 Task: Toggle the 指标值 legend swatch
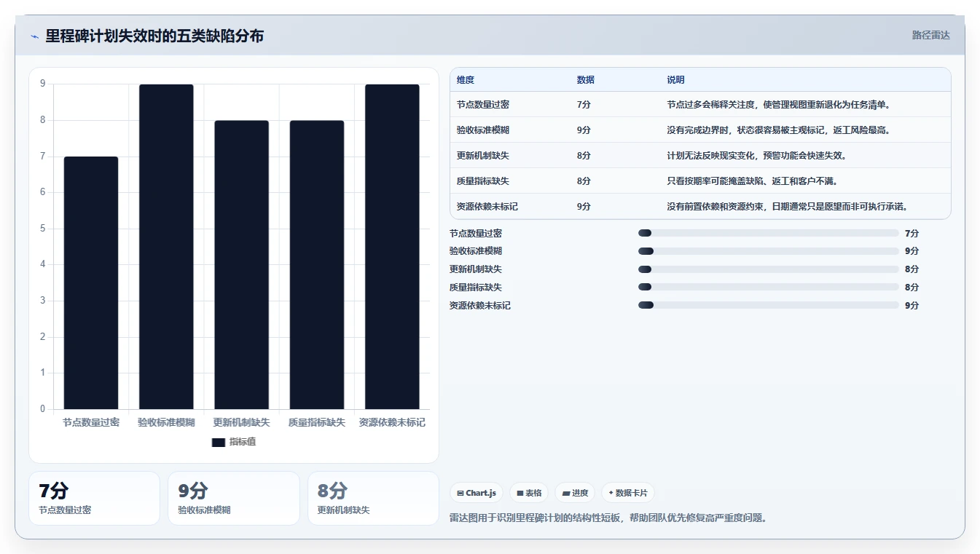219,442
